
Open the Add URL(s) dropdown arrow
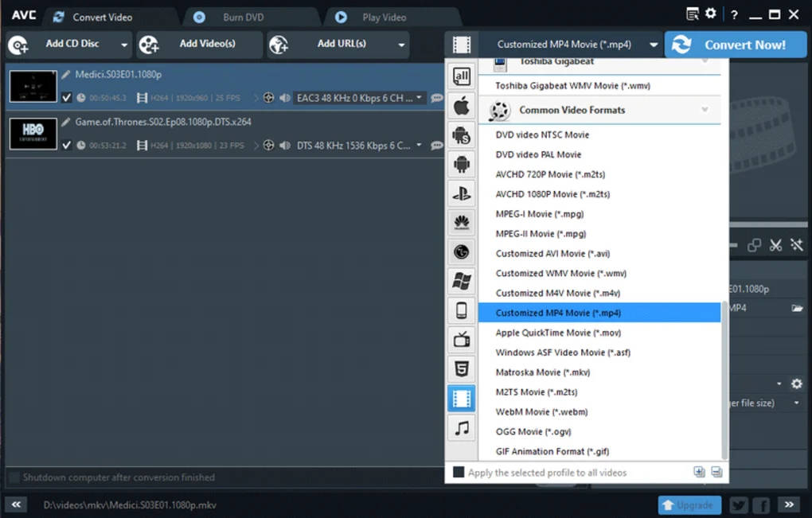[x=401, y=45]
